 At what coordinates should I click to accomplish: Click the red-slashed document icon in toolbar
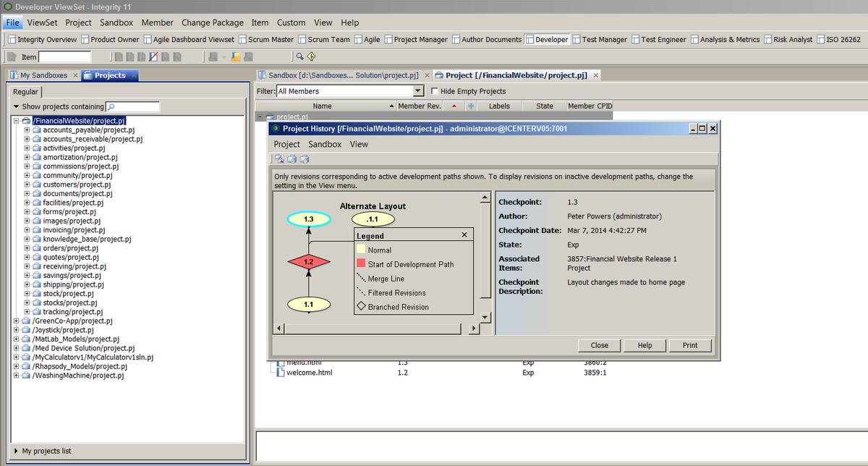tap(153, 57)
